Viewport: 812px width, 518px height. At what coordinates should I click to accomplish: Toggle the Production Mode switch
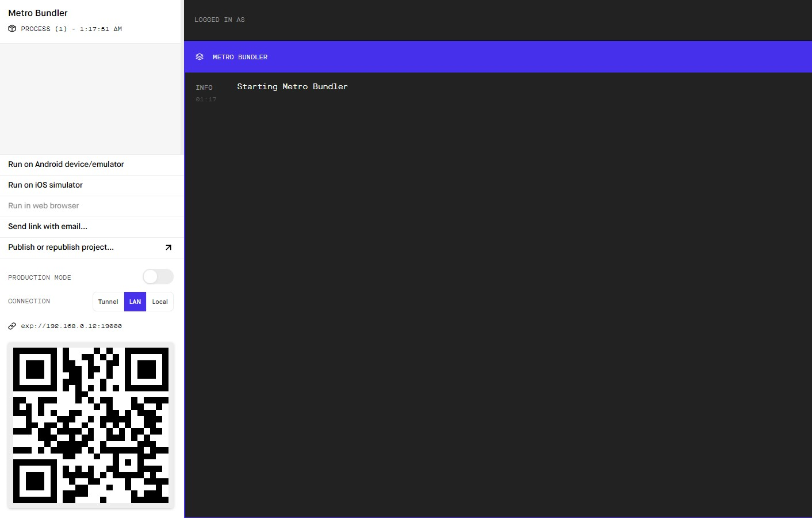[158, 277]
